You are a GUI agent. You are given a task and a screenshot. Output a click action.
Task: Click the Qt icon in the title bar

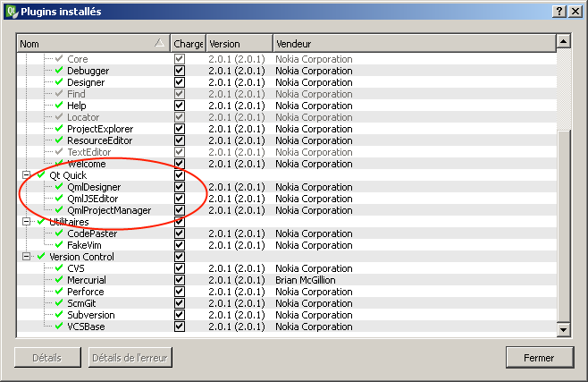point(11,11)
